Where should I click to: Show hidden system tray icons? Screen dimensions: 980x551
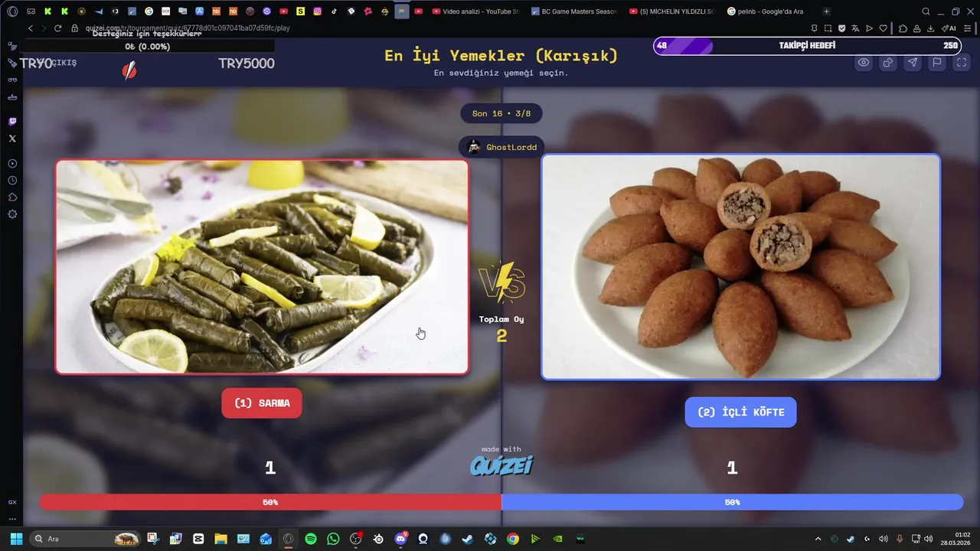(x=818, y=539)
